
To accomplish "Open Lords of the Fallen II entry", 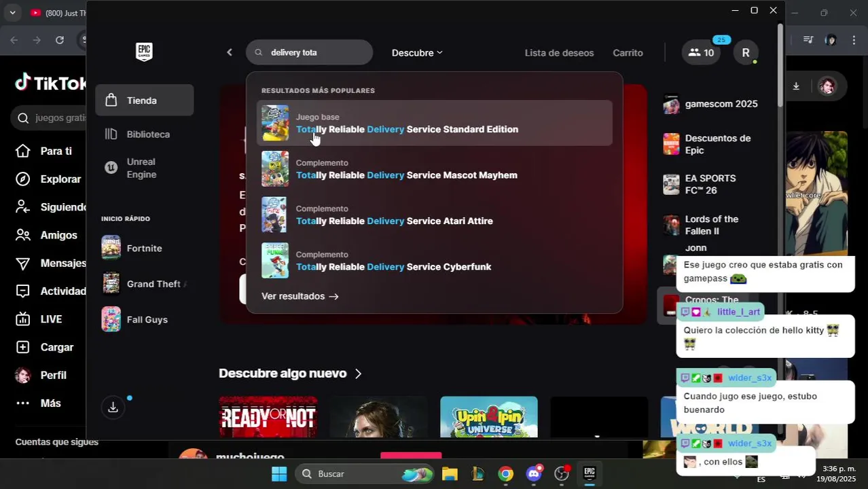I will (x=712, y=225).
